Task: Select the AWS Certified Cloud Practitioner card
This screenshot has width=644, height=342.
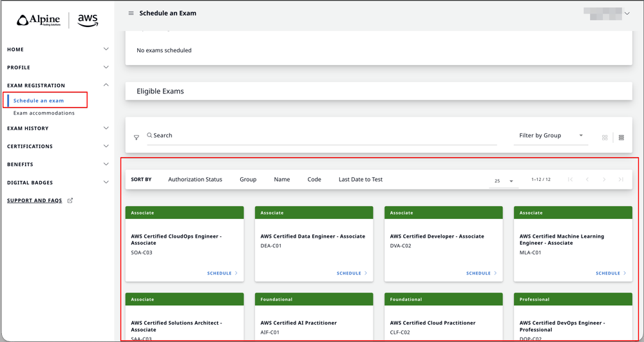Action: tap(444, 316)
